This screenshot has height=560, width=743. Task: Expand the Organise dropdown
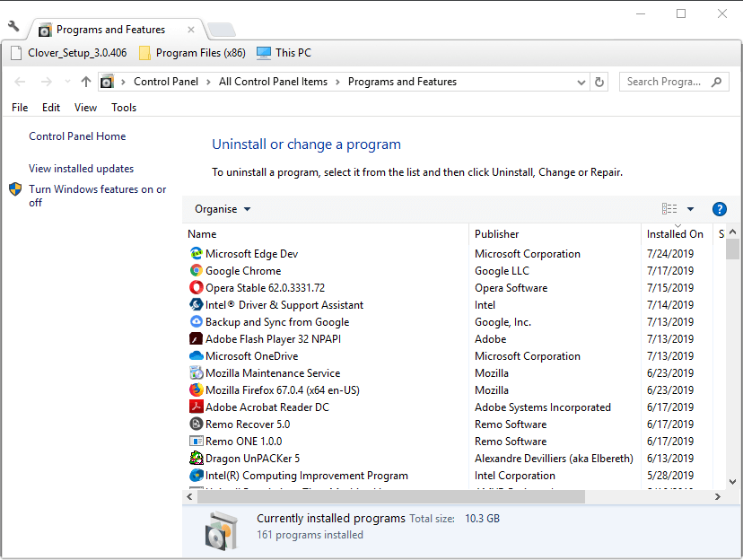tap(223, 209)
